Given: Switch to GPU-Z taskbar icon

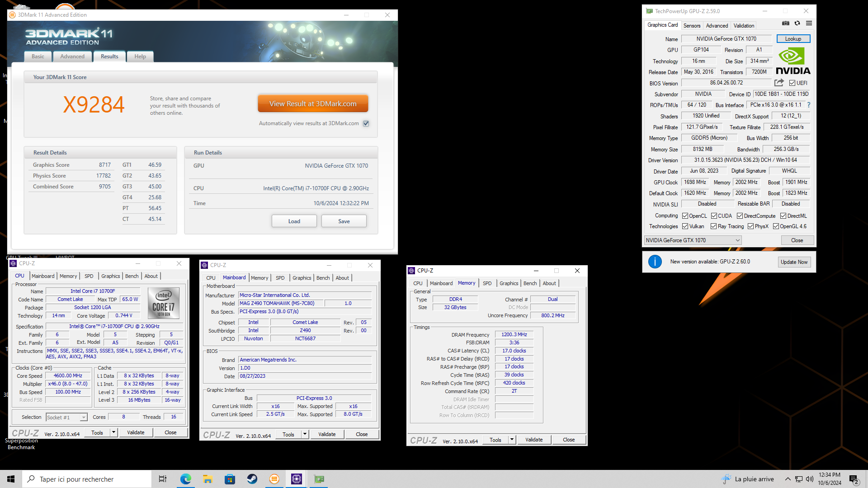Looking at the screenshot, I should click(x=319, y=479).
